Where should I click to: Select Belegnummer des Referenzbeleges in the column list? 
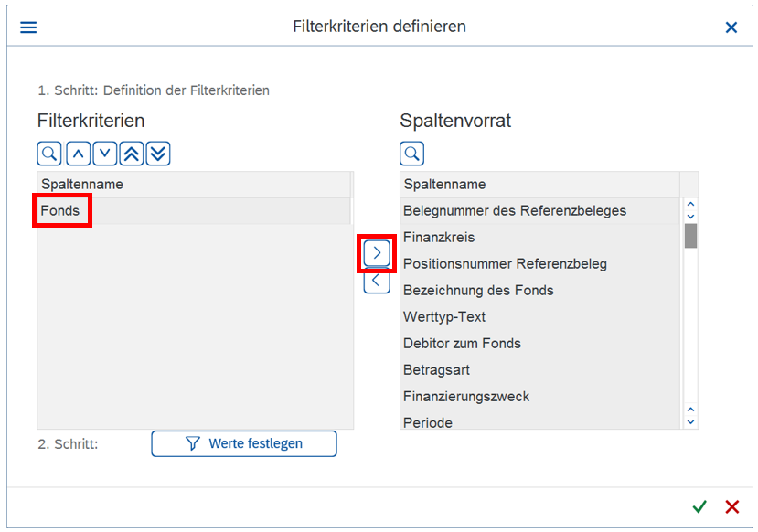click(x=515, y=211)
